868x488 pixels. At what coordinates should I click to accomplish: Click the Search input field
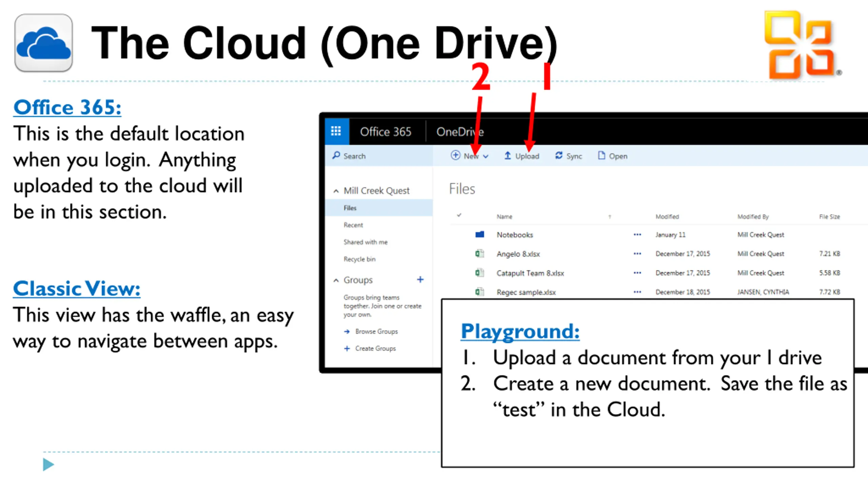click(x=379, y=156)
